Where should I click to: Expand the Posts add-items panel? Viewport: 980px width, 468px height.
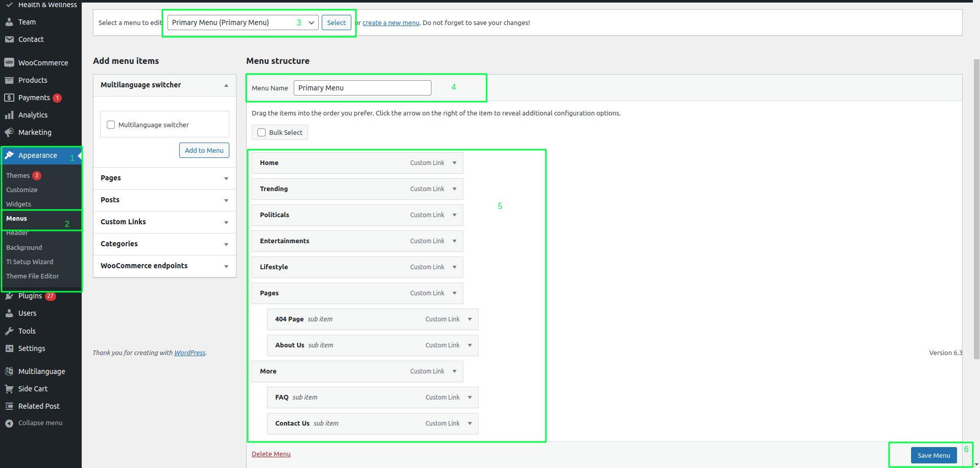226,200
